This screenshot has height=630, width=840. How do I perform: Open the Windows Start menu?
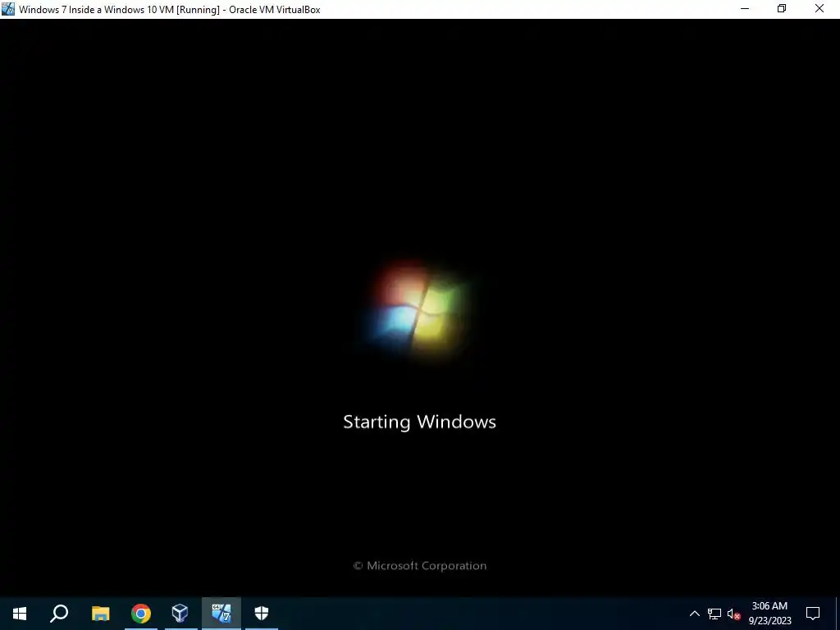(20, 614)
